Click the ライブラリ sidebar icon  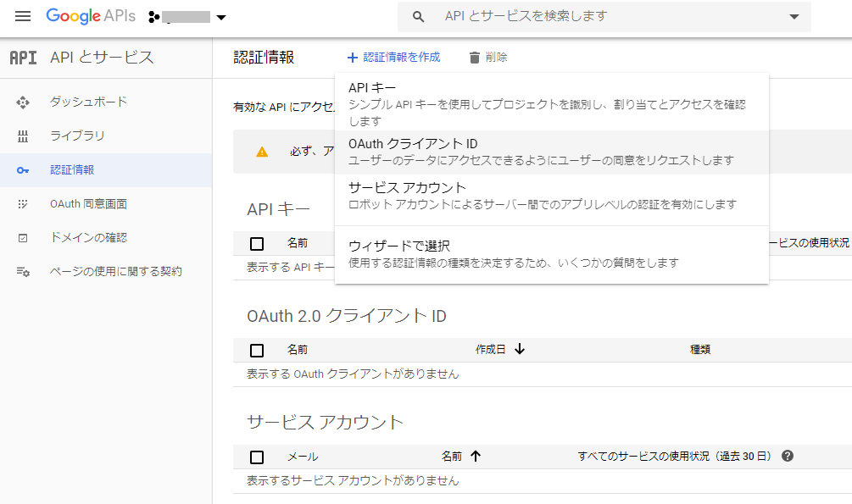pos(23,136)
